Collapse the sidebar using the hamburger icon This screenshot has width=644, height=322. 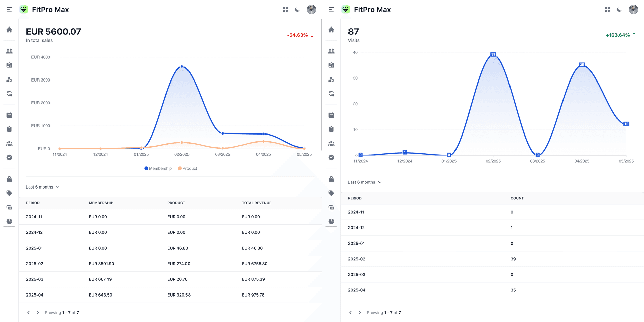9,9
